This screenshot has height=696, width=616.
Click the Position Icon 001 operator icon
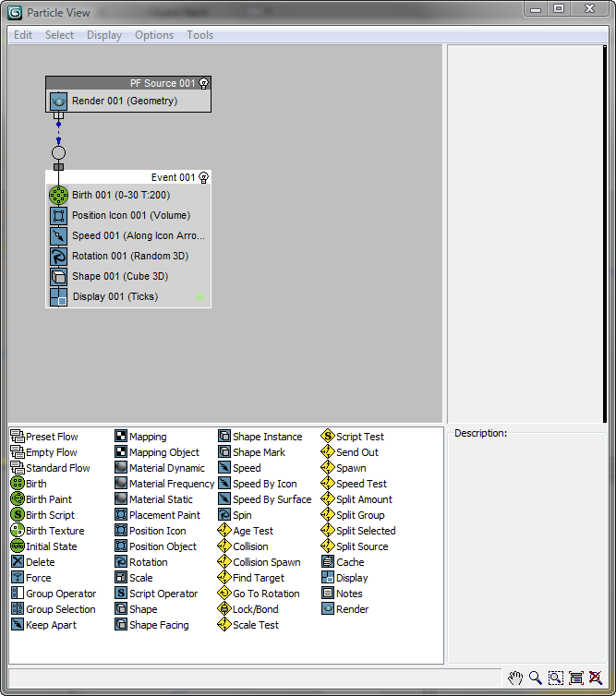pos(58,216)
